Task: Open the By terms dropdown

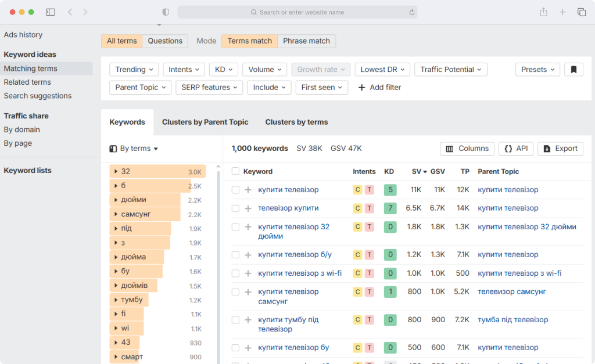Action: tap(134, 149)
